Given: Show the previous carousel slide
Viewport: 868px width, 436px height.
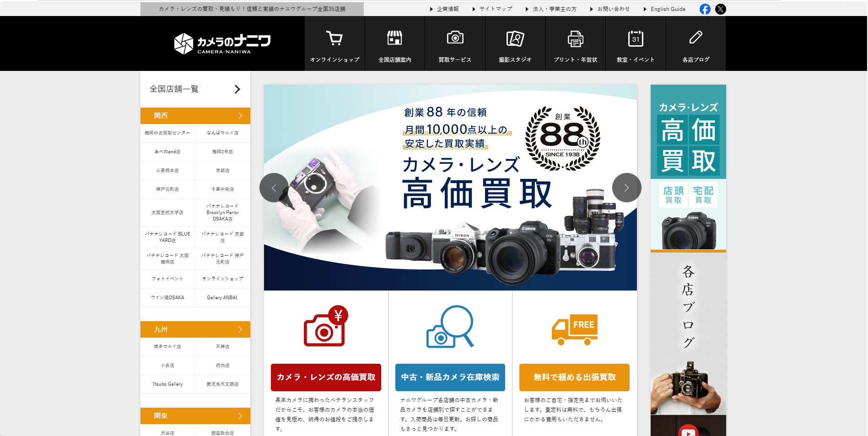Looking at the screenshot, I should click(x=274, y=188).
